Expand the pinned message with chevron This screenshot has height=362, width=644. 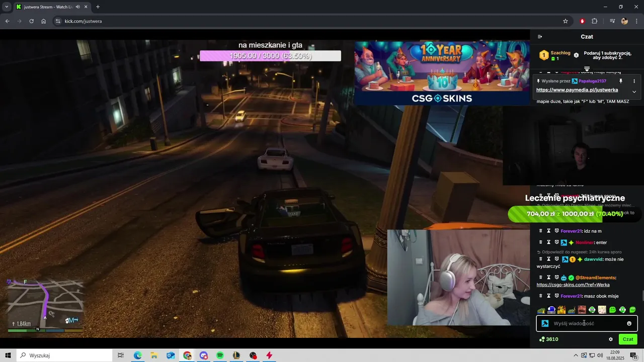tap(634, 92)
